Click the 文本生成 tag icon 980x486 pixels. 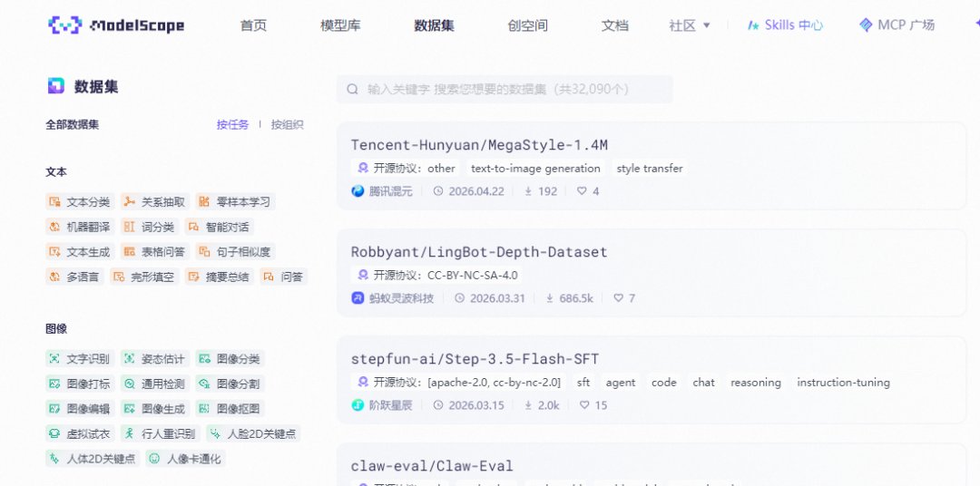(55, 252)
